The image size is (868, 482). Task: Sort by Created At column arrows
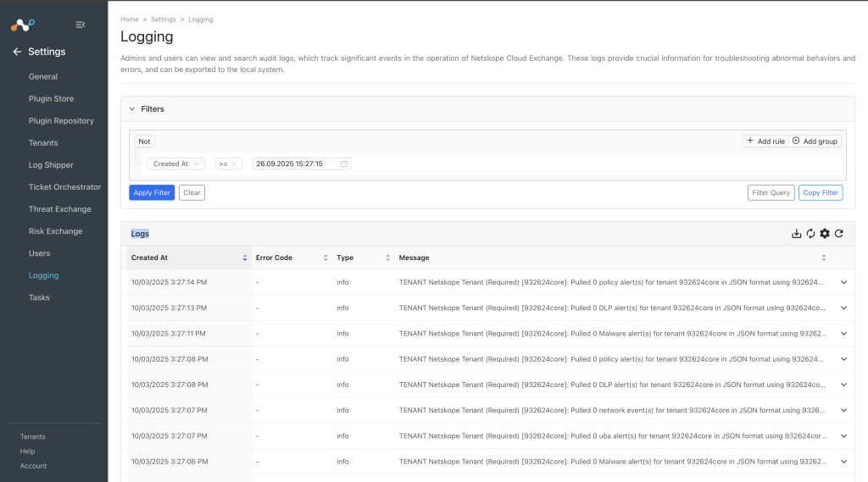245,258
